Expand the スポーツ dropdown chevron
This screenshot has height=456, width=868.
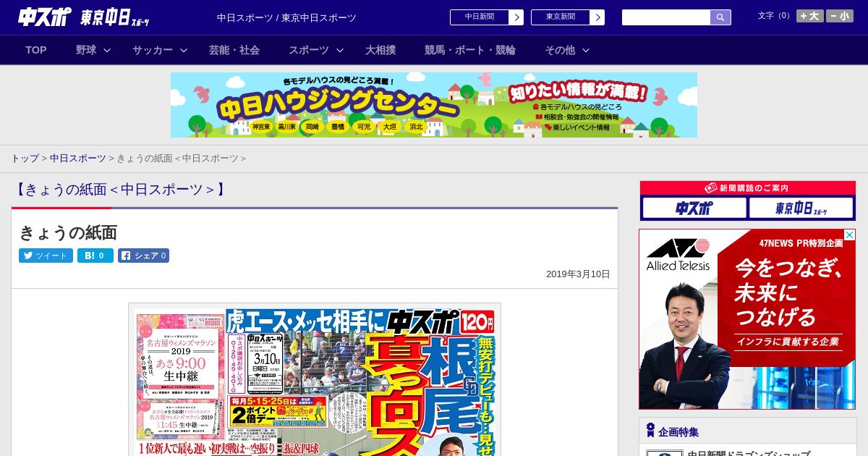point(340,50)
